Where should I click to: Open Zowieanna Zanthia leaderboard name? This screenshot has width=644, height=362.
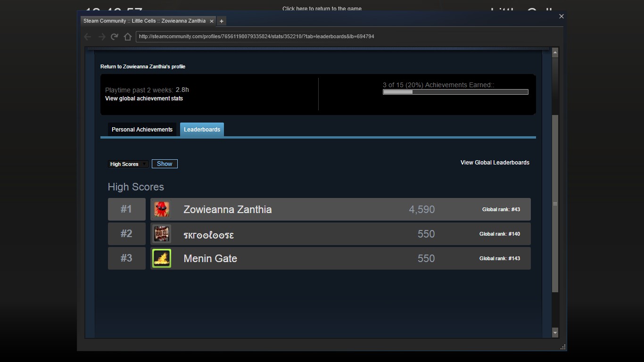227,209
